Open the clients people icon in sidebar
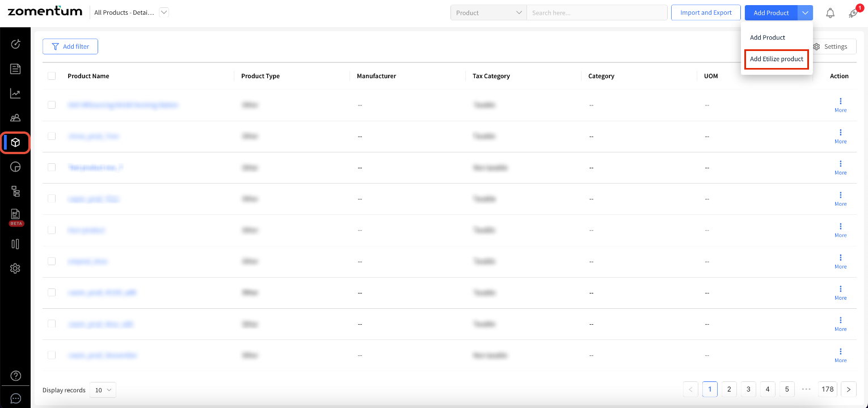 (x=15, y=118)
